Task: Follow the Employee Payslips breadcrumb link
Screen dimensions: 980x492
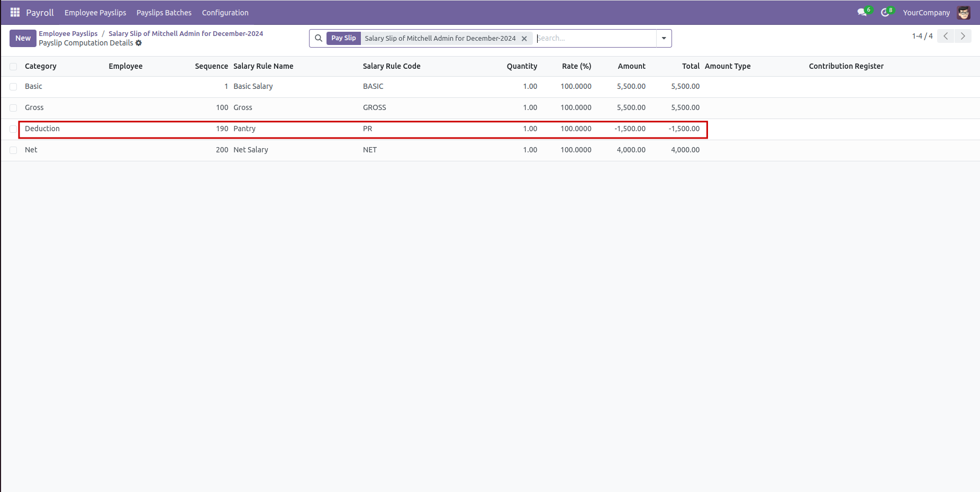Action: (x=68, y=33)
